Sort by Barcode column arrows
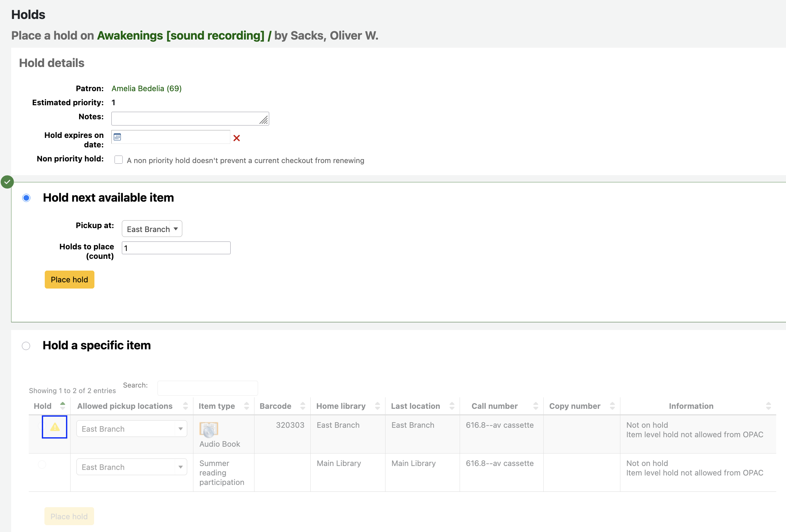Image resolution: width=786 pixels, height=532 pixels. [x=303, y=406]
